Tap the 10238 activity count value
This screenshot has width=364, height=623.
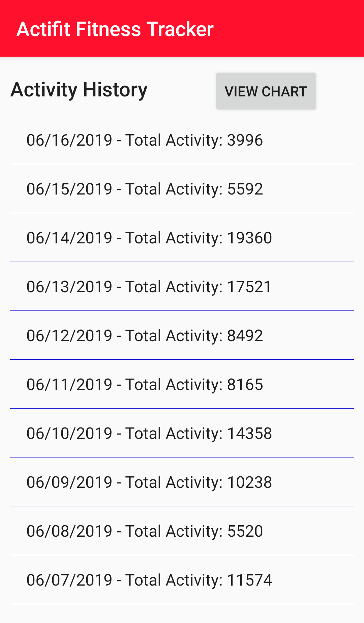[249, 482]
